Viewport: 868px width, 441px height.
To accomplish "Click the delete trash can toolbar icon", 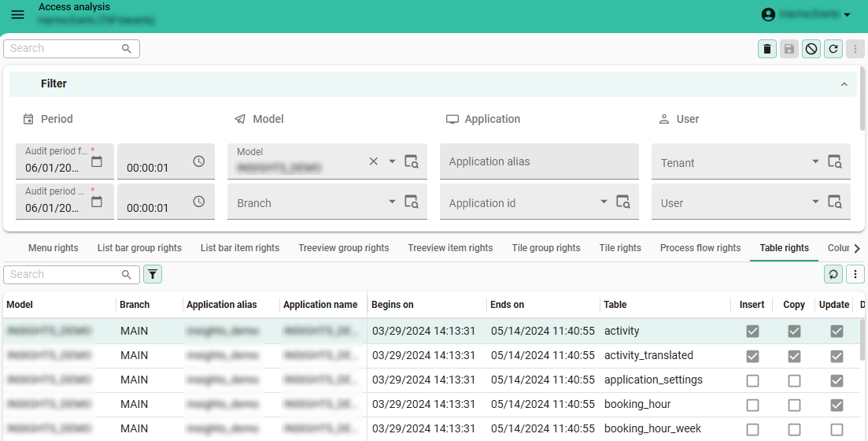I will pyautogui.click(x=766, y=49).
